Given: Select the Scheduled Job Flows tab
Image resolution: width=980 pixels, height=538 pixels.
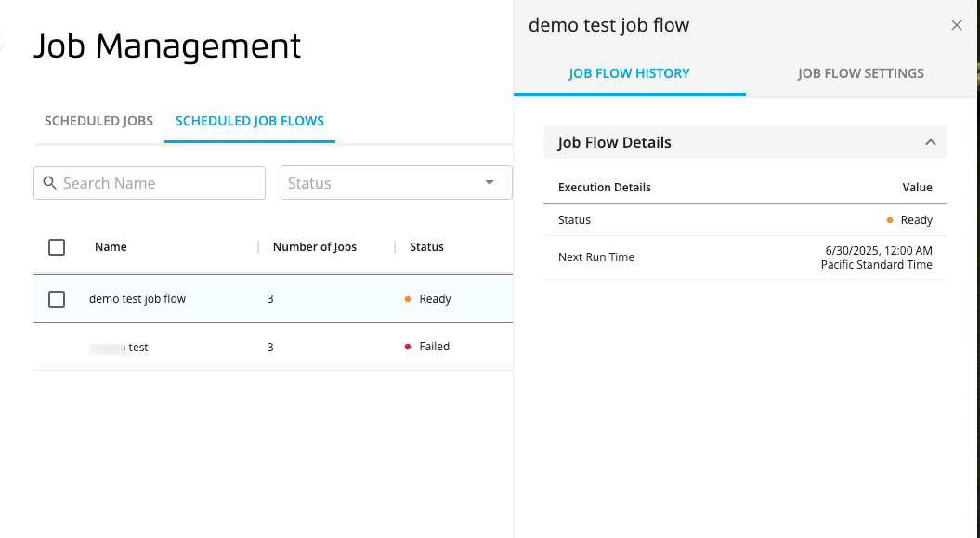Looking at the screenshot, I should coord(249,121).
